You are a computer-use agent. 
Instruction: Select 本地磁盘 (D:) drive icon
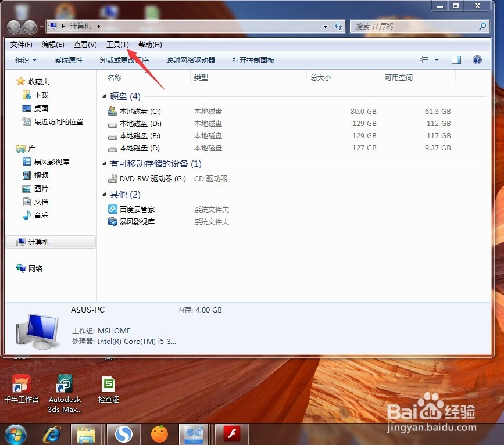[x=113, y=124]
